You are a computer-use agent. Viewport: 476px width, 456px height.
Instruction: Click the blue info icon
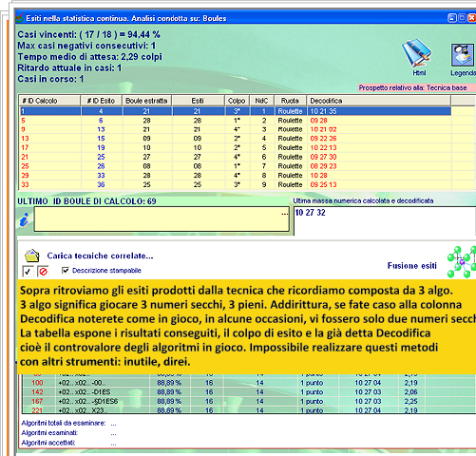pyautogui.click(x=25, y=219)
